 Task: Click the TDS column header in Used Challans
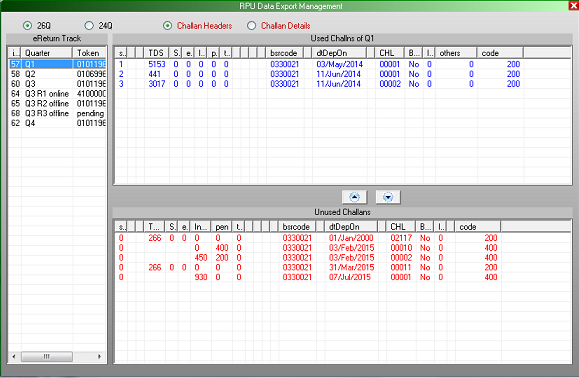click(x=157, y=53)
